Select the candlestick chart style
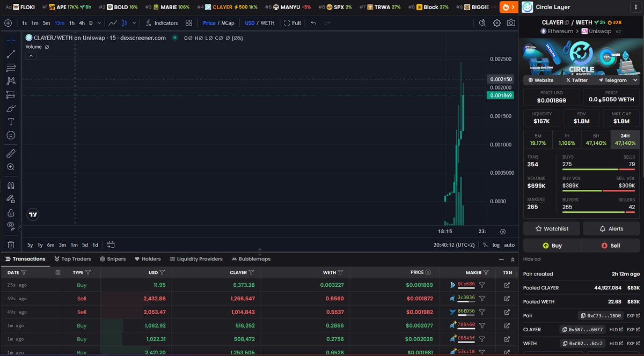The image size is (644, 356). tap(125, 23)
